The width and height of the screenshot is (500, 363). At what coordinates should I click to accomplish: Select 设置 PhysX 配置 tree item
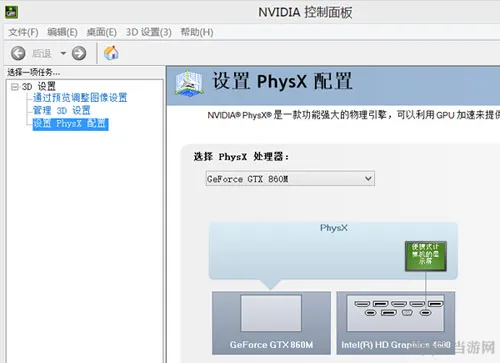pyautogui.click(x=70, y=124)
